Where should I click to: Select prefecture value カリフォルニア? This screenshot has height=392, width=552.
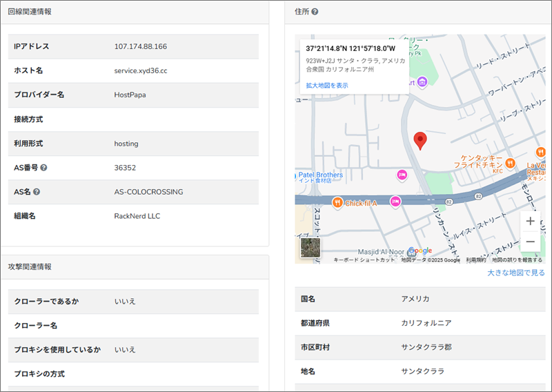tap(426, 323)
